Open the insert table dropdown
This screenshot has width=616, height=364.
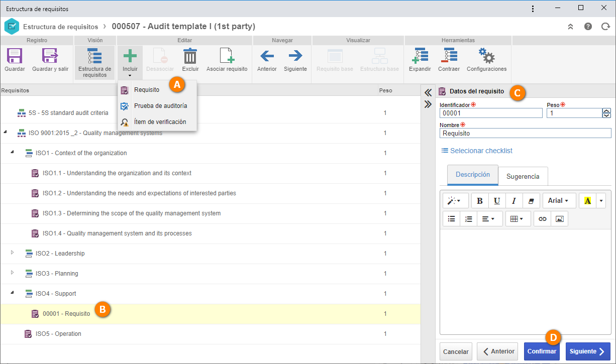518,219
